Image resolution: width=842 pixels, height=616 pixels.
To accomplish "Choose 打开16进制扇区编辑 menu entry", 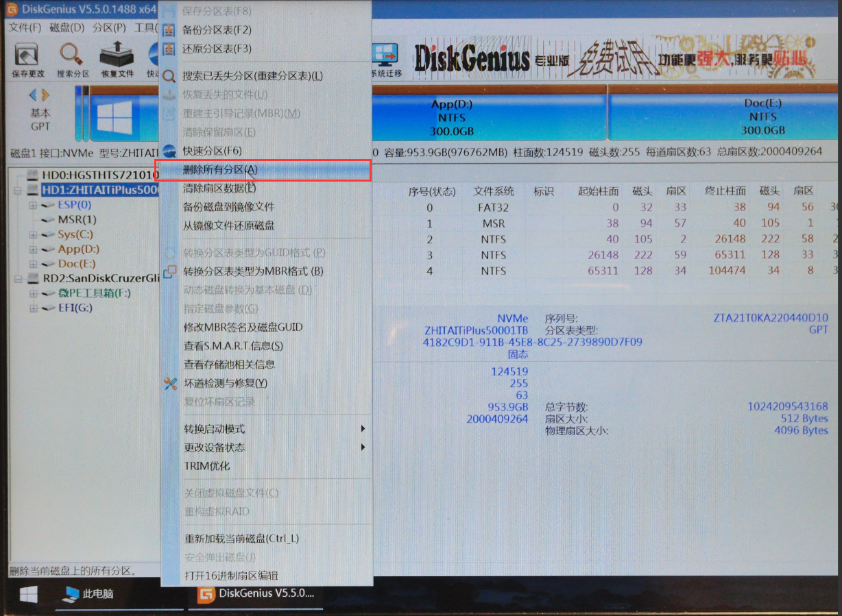I will (267, 576).
